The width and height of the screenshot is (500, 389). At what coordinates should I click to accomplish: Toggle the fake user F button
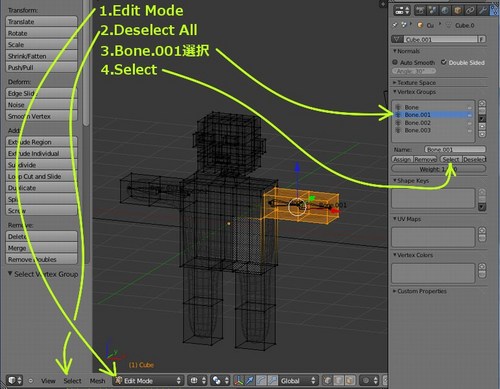tap(482, 39)
